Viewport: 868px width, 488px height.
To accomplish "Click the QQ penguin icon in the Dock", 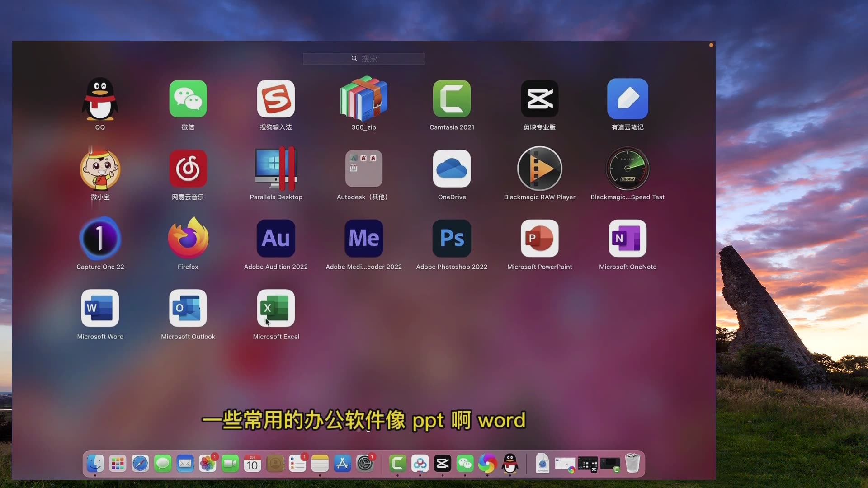I will tap(510, 464).
